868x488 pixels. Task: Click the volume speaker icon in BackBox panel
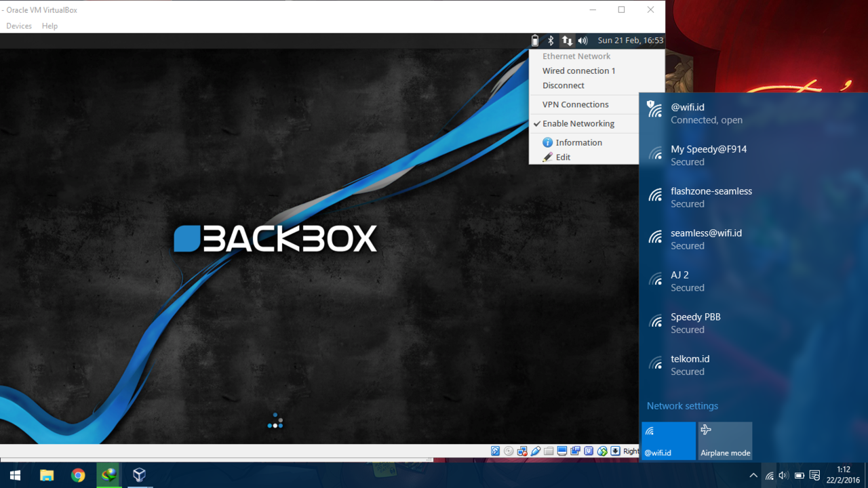[583, 41]
